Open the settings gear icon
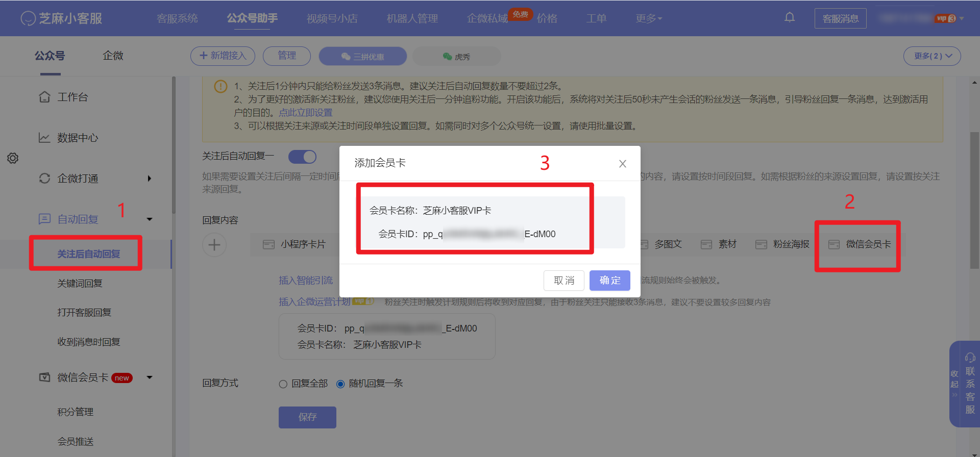Screen dimensions: 980x457 [13, 158]
